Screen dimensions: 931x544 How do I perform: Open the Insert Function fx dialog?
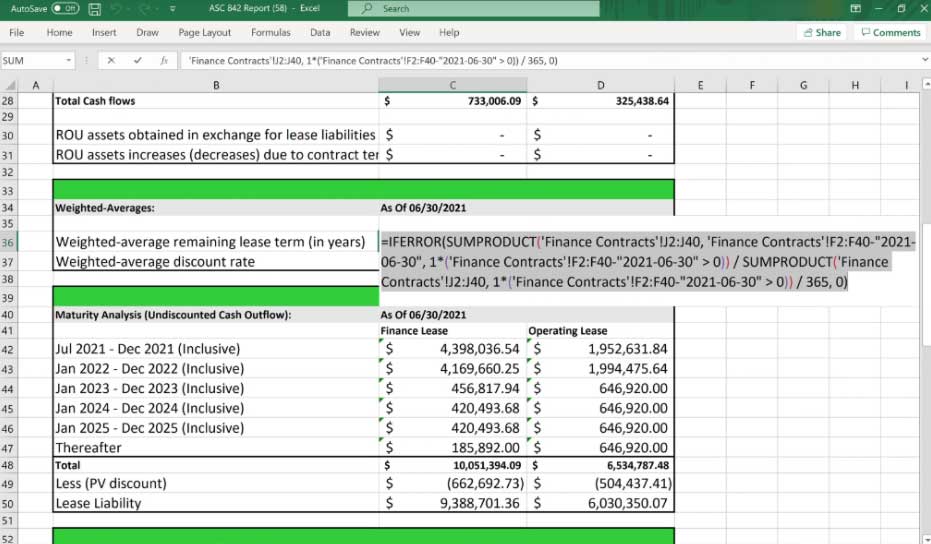164,60
